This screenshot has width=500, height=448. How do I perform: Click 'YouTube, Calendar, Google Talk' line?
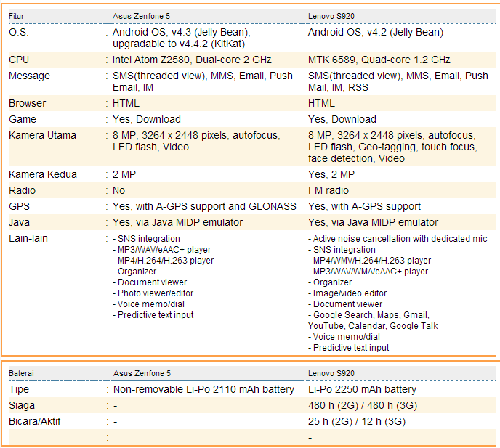373,326
